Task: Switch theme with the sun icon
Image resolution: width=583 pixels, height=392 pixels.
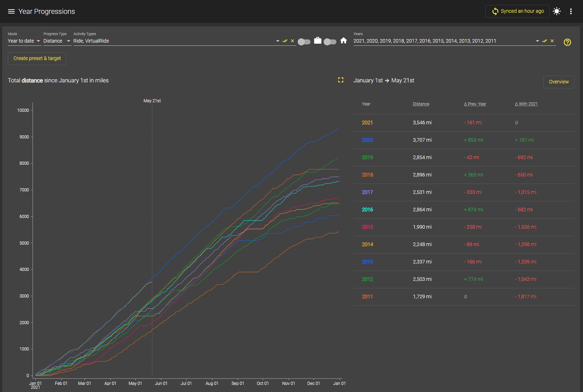Action: click(557, 11)
